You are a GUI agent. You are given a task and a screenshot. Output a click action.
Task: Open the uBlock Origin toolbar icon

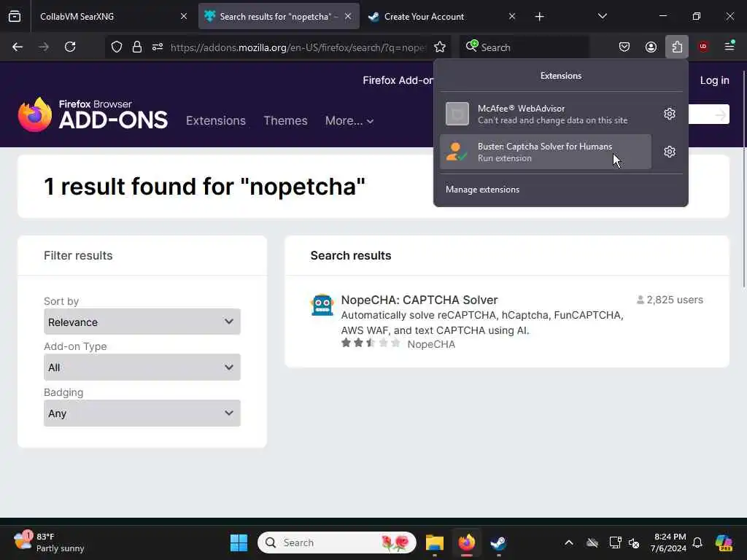pyautogui.click(x=703, y=47)
